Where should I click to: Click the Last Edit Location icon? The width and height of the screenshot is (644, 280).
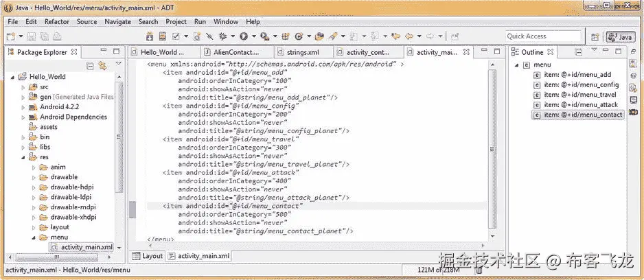tap(396, 36)
